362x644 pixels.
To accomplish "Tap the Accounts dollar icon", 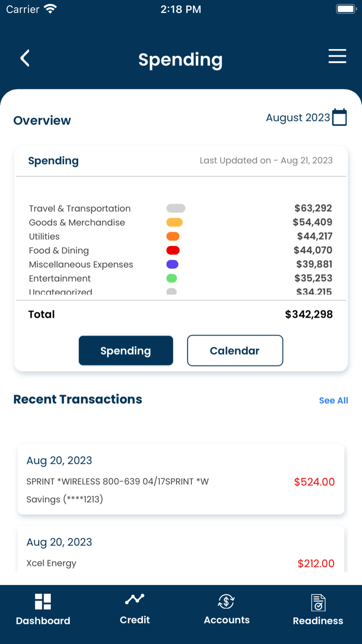I will tap(226, 601).
